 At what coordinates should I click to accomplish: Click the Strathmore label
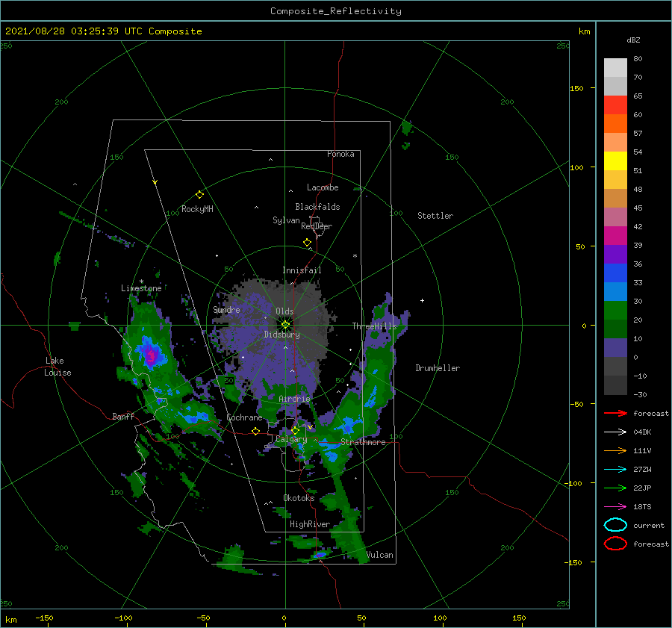click(363, 442)
